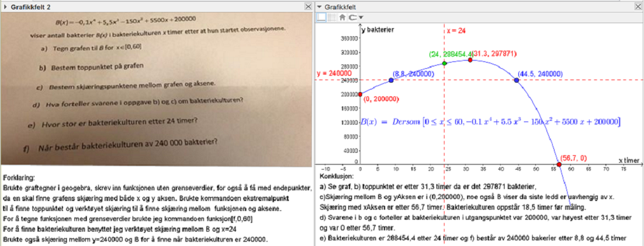This screenshot has height=246, width=644.
Task: Toggle the grid display button in Grafikkfelt
Action: click(331, 18)
